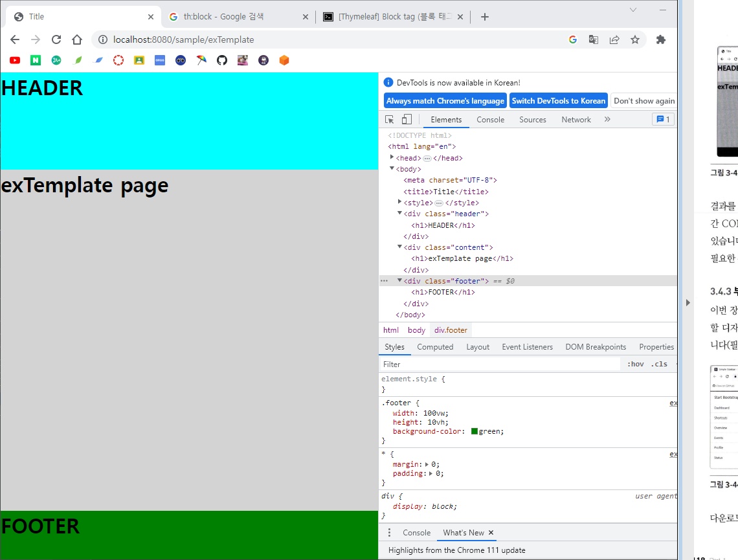Viewport: 738px width, 560px height.
Task: Click Switch DevTools to Korean button
Action: point(559,101)
